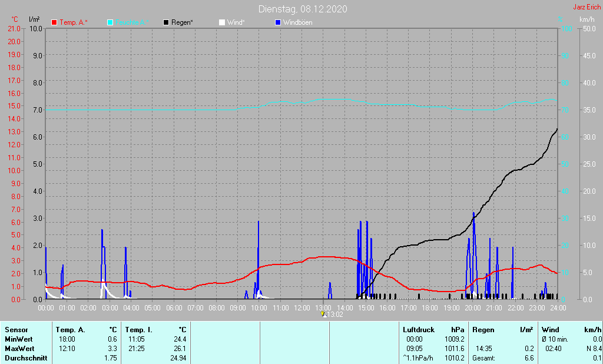Click the '1010.2' average pressure value
Screen dimensions: 603x364
click(x=454, y=358)
